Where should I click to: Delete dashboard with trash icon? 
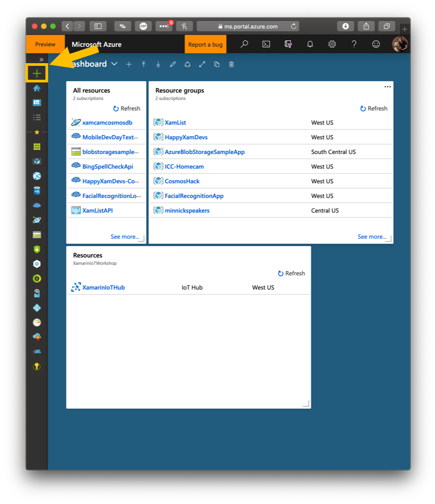tap(231, 64)
